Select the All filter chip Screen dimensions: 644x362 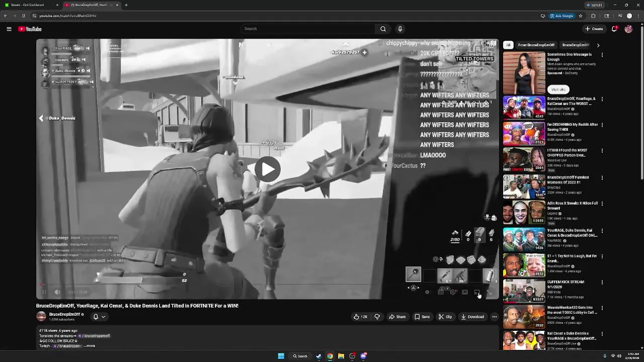(x=508, y=45)
